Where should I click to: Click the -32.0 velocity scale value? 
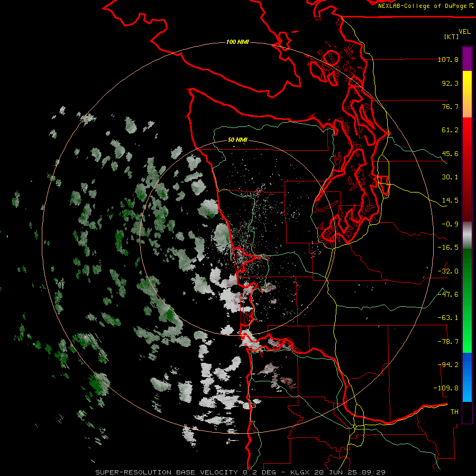(448, 271)
